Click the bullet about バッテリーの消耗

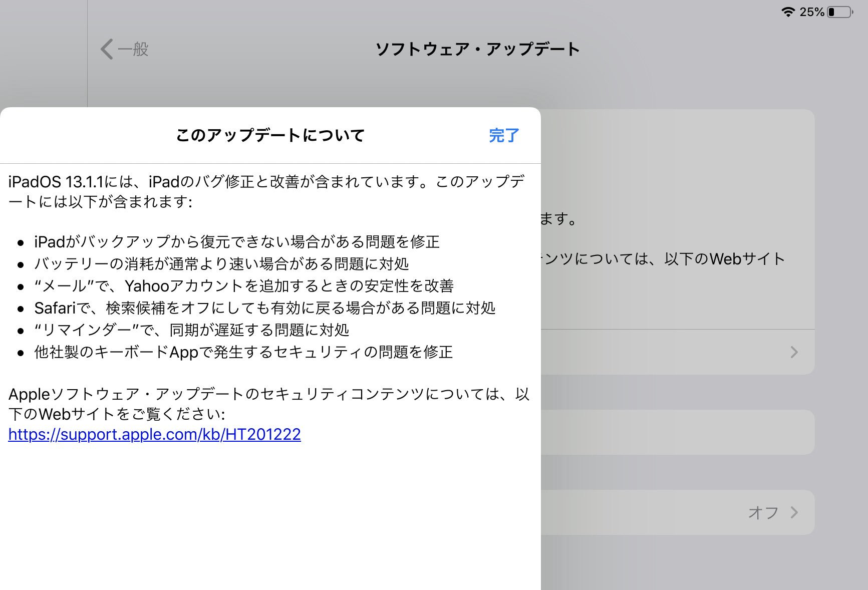[221, 264]
